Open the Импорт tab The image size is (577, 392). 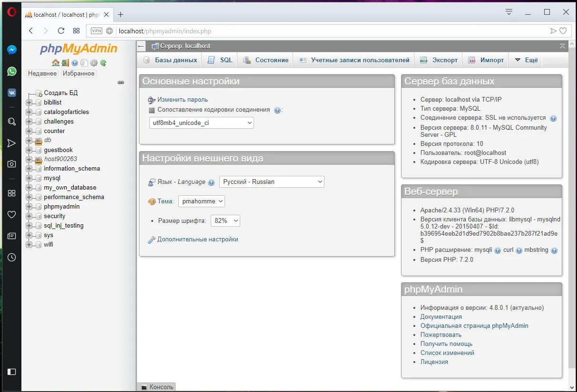(486, 60)
